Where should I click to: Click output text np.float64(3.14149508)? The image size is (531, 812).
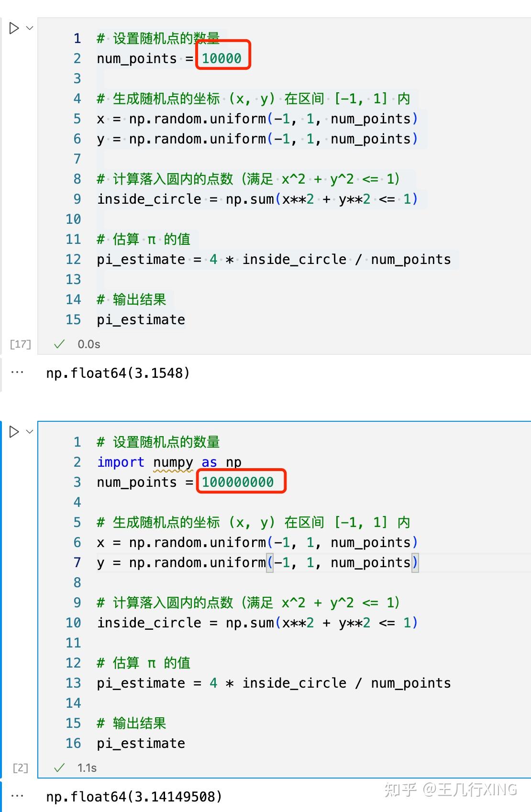point(134,797)
